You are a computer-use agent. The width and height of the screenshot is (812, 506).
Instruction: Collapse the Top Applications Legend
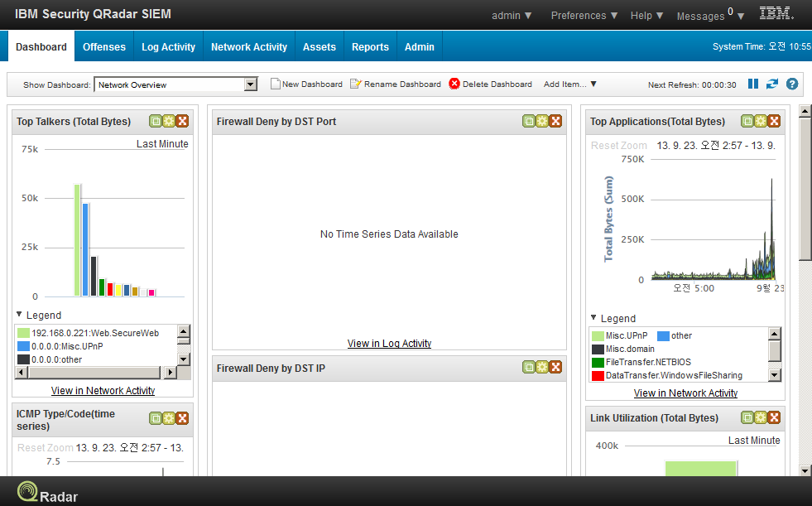pos(593,317)
